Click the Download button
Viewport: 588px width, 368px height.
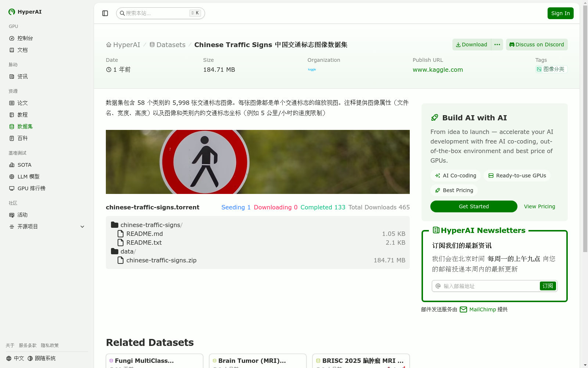click(472, 45)
